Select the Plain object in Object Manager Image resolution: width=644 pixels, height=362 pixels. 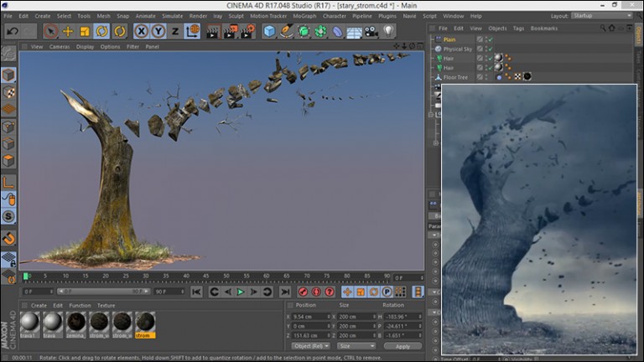449,40
